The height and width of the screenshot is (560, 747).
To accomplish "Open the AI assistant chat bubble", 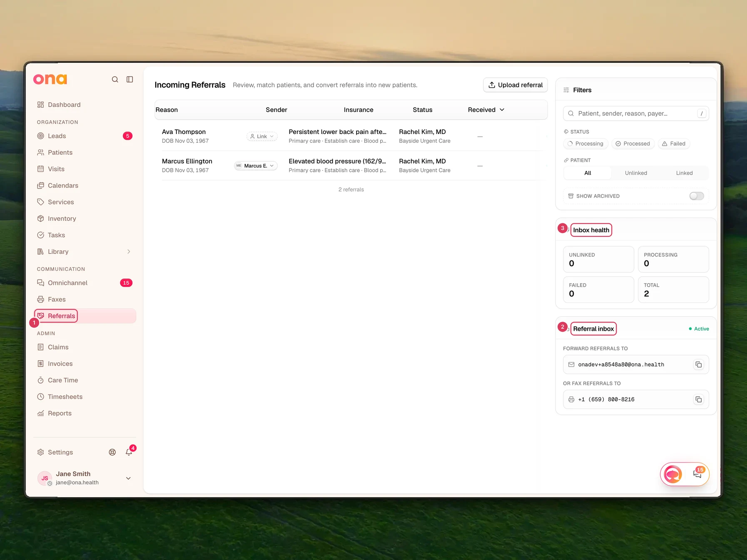I will (673, 474).
